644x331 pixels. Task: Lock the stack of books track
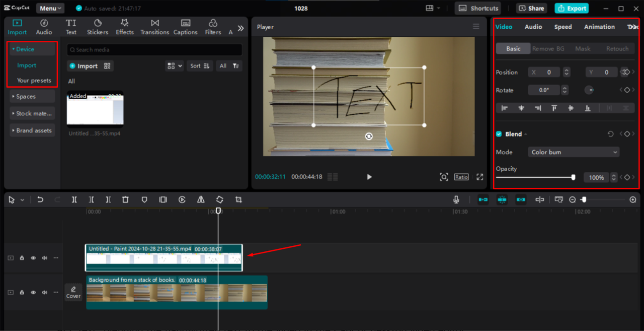pos(22,292)
